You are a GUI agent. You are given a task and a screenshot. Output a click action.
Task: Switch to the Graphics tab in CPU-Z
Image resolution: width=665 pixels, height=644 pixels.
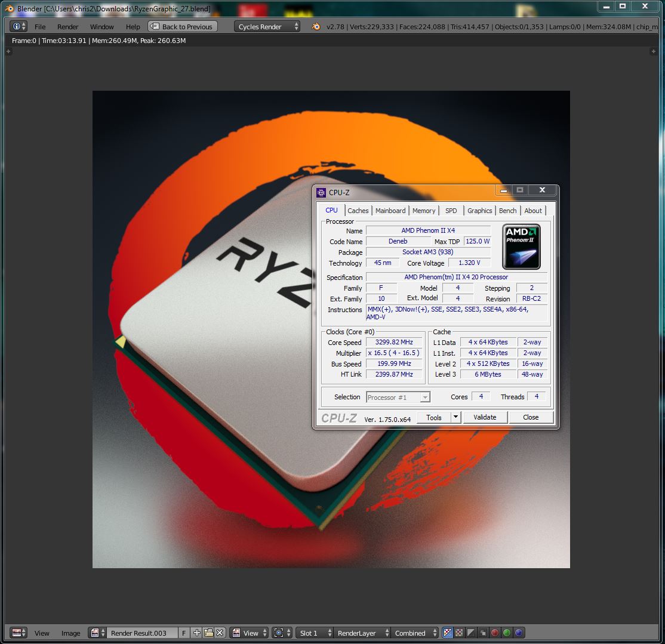[x=480, y=211]
